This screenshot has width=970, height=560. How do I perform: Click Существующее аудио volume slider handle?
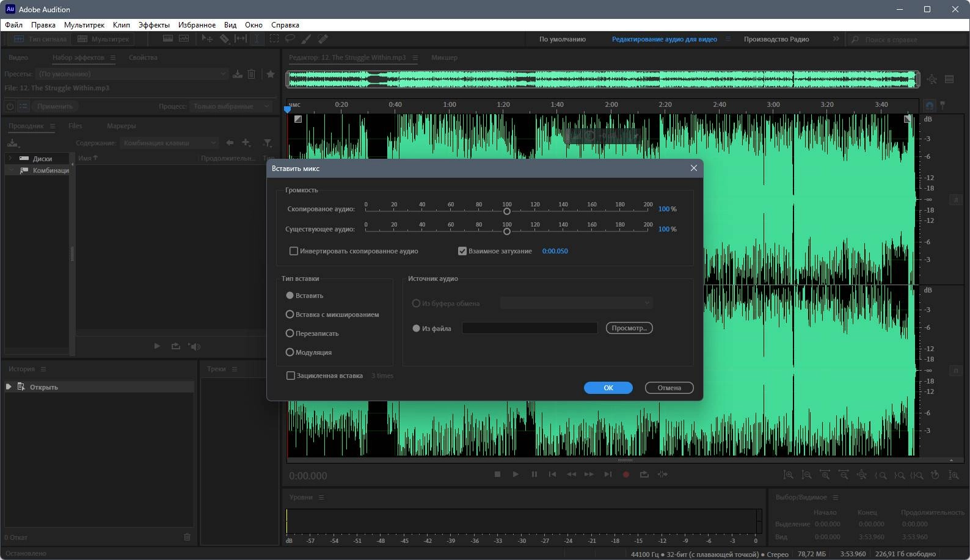coord(506,231)
